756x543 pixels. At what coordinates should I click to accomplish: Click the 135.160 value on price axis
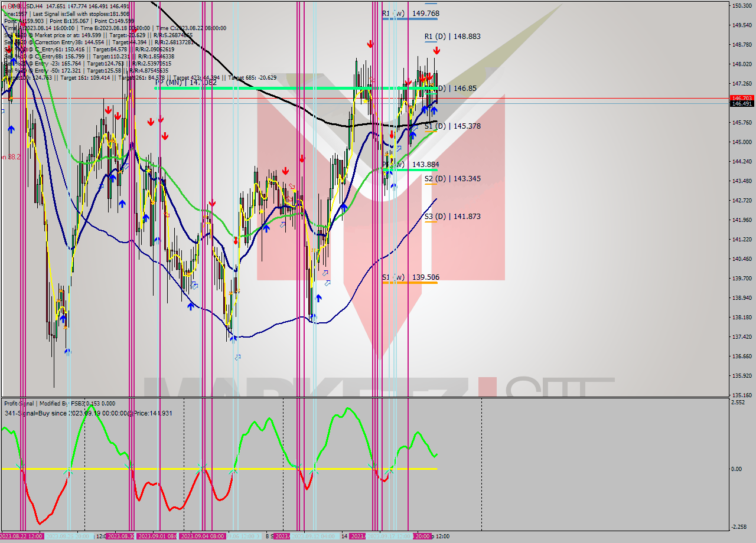pyautogui.click(x=742, y=395)
